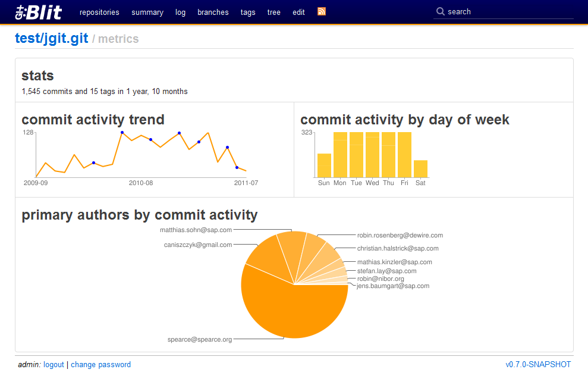
Task: Click the Sat bar in weekday chart
Action: tap(420, 168)
